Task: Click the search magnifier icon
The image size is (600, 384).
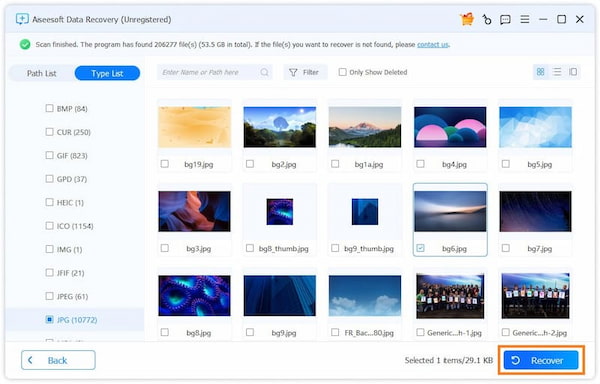Action: (264, 72)
